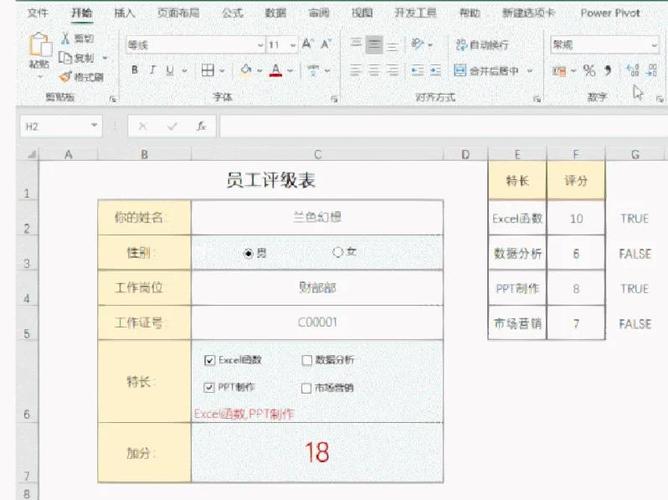Center text horizontally

[374, 70]
